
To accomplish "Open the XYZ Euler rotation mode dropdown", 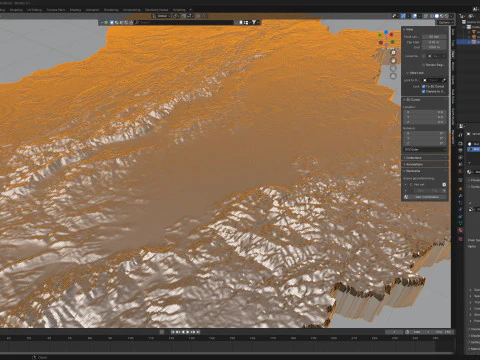I will tap(425, 150).
